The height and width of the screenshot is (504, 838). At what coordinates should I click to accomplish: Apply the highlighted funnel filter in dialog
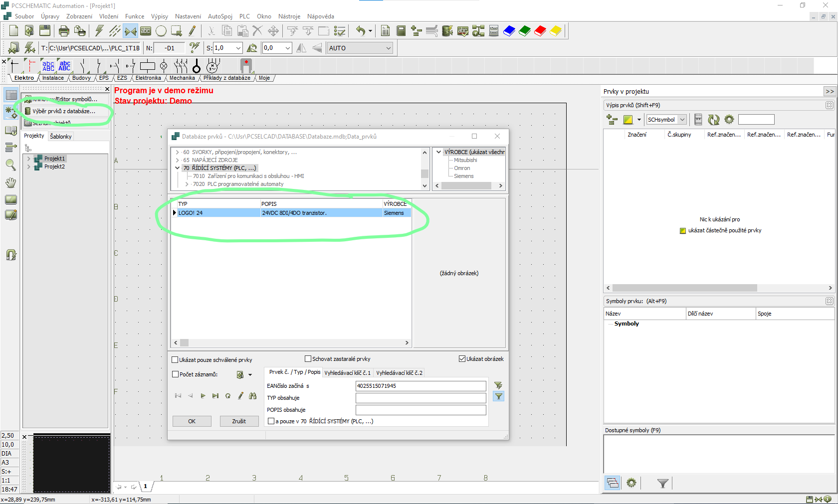(498, 396)
